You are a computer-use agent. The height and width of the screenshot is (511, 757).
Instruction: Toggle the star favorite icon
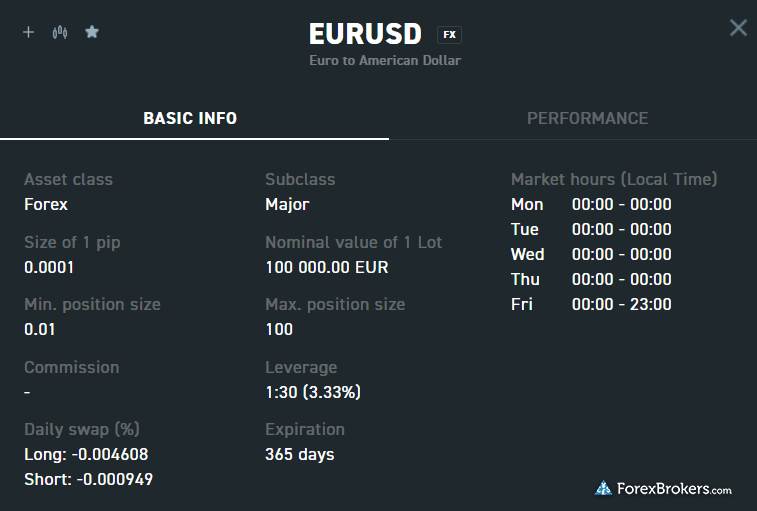[92, 32]
